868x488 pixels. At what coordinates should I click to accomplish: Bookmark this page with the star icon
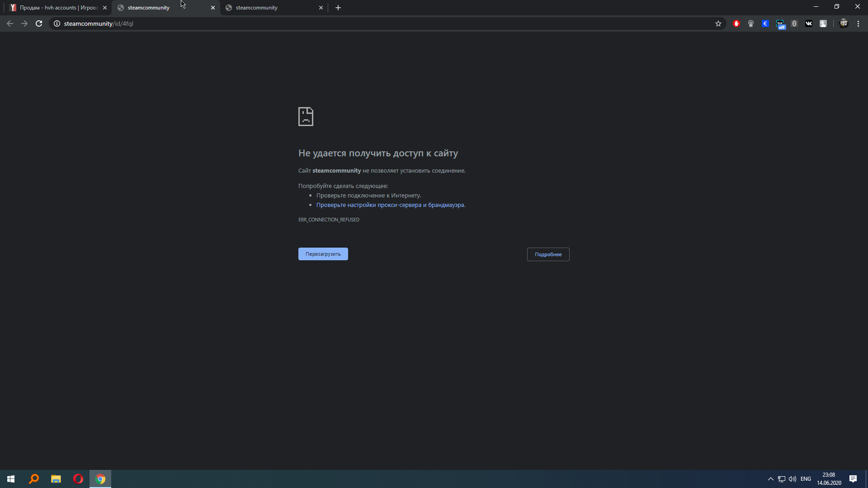point(718,23)
